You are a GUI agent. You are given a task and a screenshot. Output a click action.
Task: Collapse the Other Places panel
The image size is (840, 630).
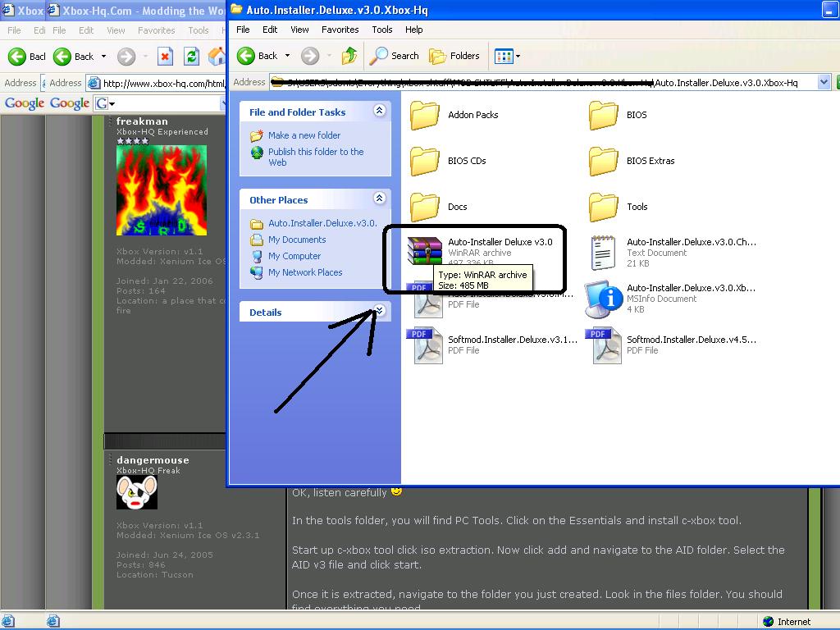[x=379, y=199]
